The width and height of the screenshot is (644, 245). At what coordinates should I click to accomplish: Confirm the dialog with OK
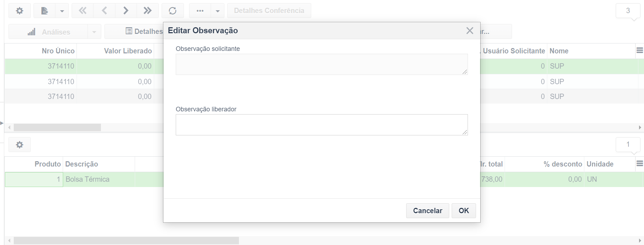pos(464,211)
